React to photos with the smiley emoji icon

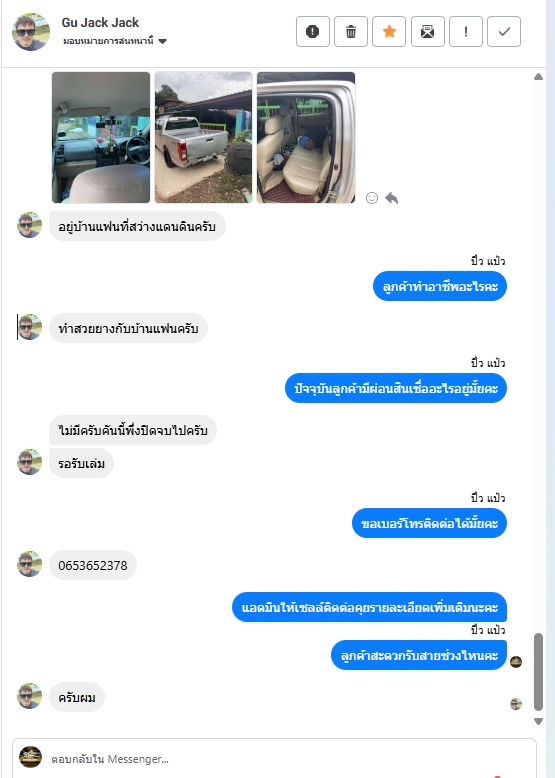coord(372,198)
